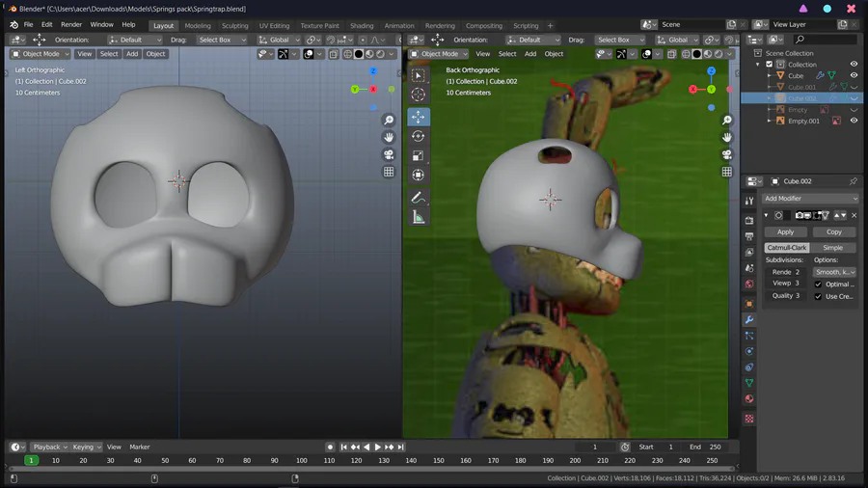Toggle camera view in left viewport
The image size is (868, 488).
click(x=389, y=154)
